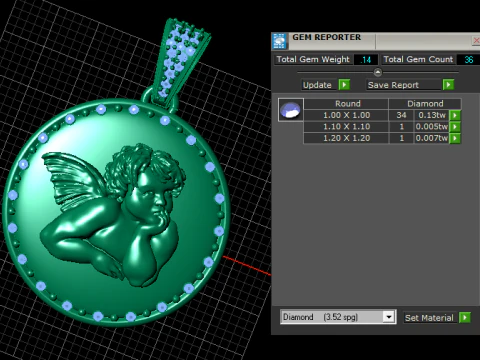This screenshot has height=360, width=480.
Task: Click the Round column header
Action: 346,104
